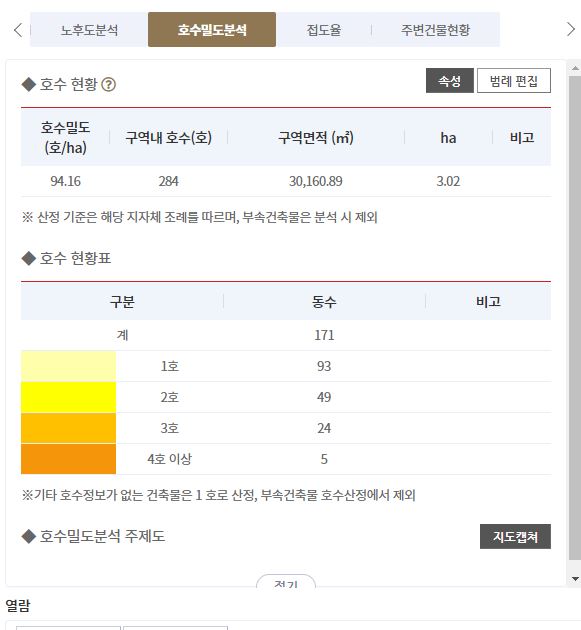Screen dimensions: 581x630
Task: Open the 범례 편집 button
Action: coord(513,81)
